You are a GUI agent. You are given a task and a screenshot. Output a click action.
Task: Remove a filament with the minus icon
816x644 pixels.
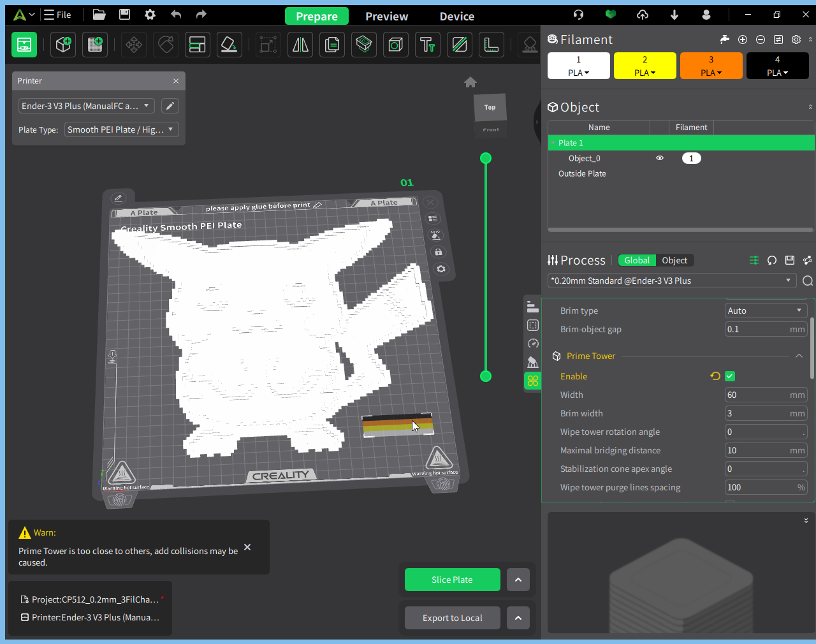click(761, 40)
